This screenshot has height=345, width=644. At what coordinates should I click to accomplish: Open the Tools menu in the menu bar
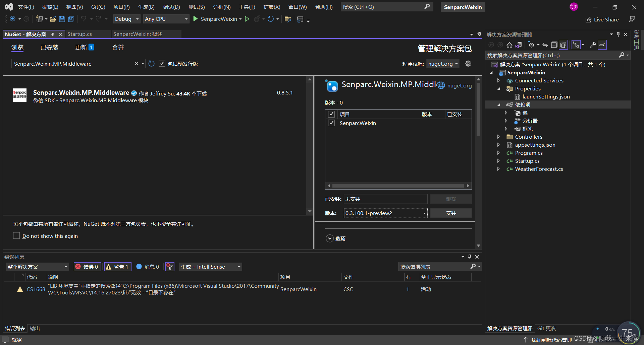pos(247,7)
